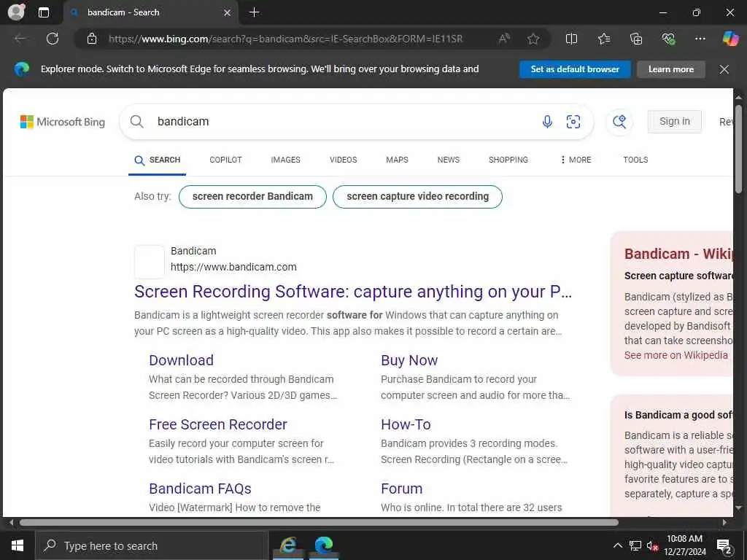Open the tab actions menu icon

[43, 12]
